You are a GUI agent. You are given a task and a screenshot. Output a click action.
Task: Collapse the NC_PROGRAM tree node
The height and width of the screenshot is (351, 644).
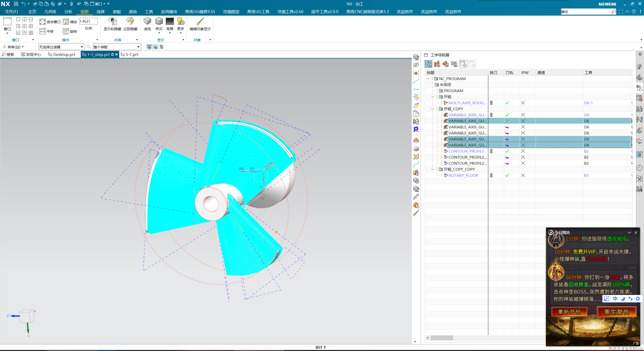[428, 79]
